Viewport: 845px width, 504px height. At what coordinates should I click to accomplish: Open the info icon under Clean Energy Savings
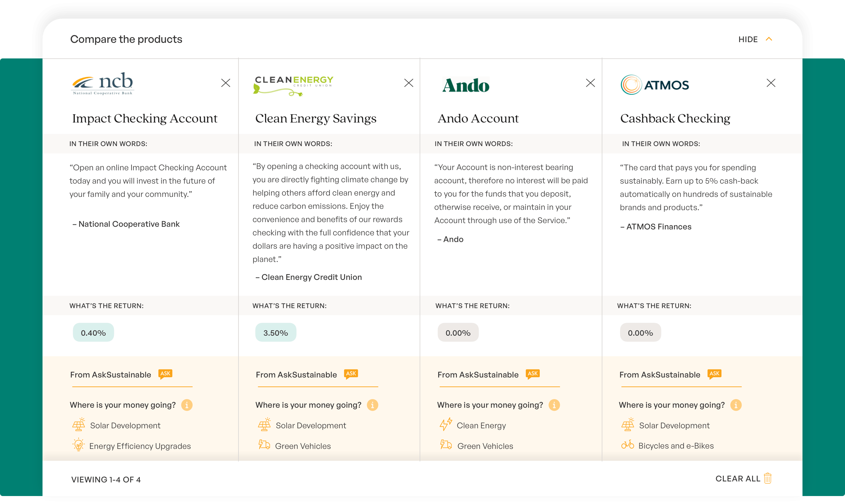372,405
